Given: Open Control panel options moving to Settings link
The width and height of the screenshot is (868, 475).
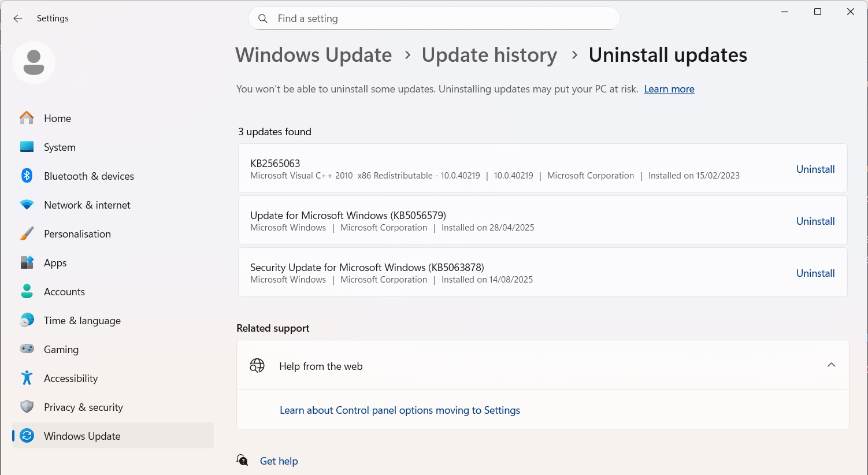Looking at the screenshot, I should (399, 410).
